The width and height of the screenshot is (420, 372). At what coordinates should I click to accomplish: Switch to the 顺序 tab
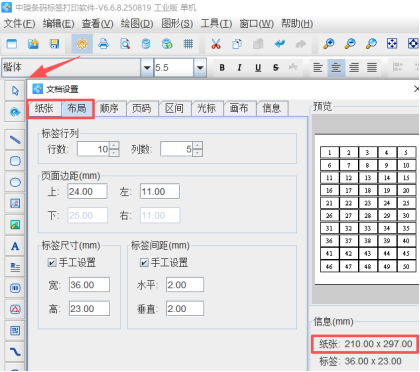pos(110,108)
